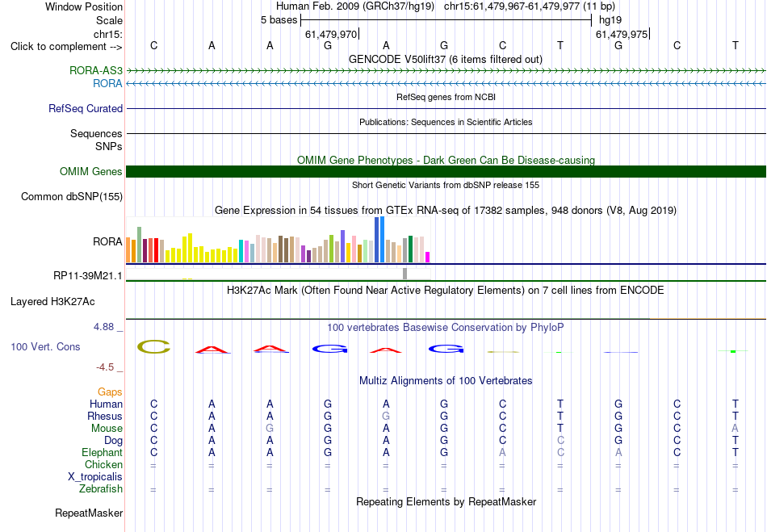Click the blue RORA transcript line with left arrows
Screen dimensions: 767x532
pyautogui.click(x=446, y=84)
